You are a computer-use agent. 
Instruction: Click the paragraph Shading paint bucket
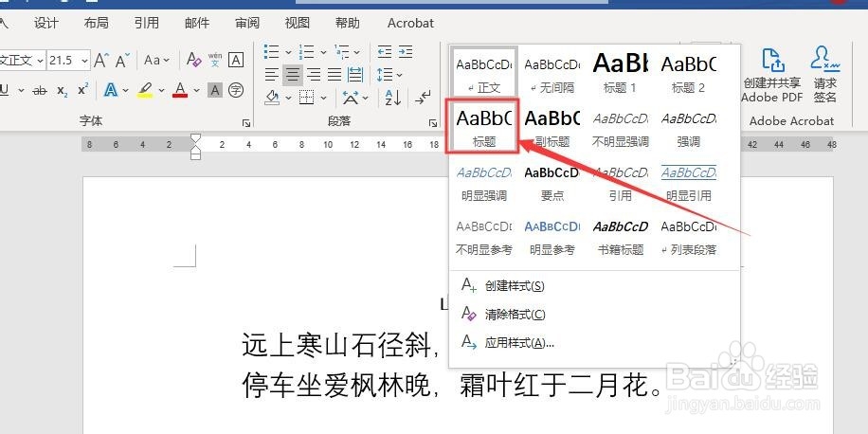click(x=272, y=98)
